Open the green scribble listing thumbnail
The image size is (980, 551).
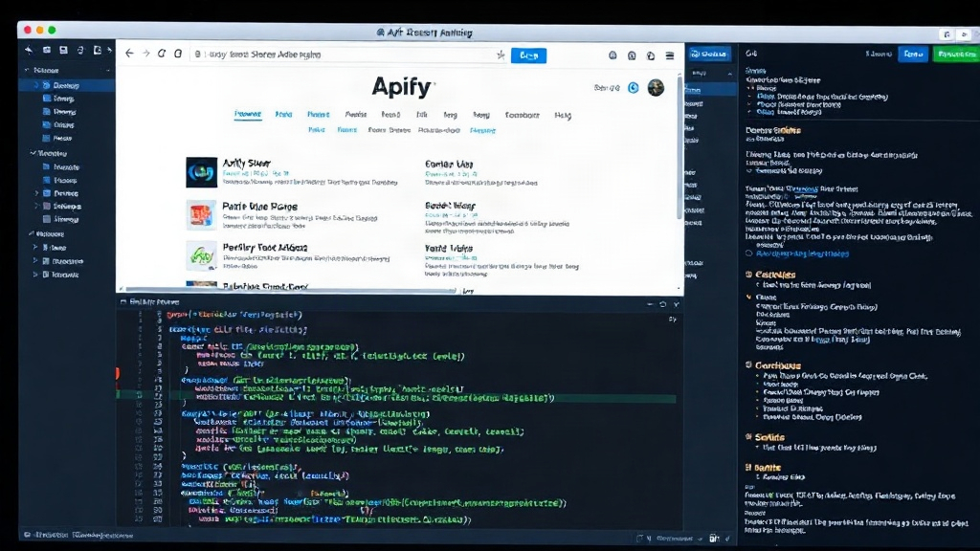coord(201,256)
